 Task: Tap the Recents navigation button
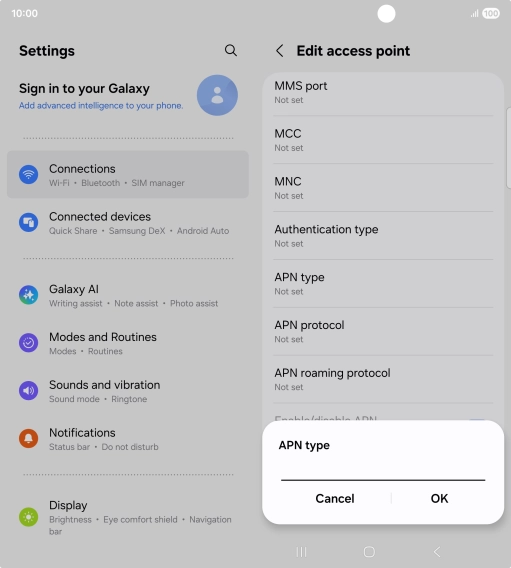pyautogui.click(x=301, y=552)
